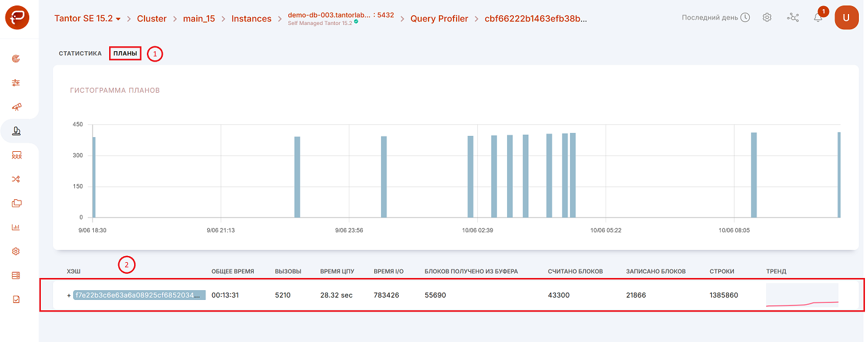868x342 pixels.
Task: Open the bar chart sidebar icon
Action: (16, 227)
